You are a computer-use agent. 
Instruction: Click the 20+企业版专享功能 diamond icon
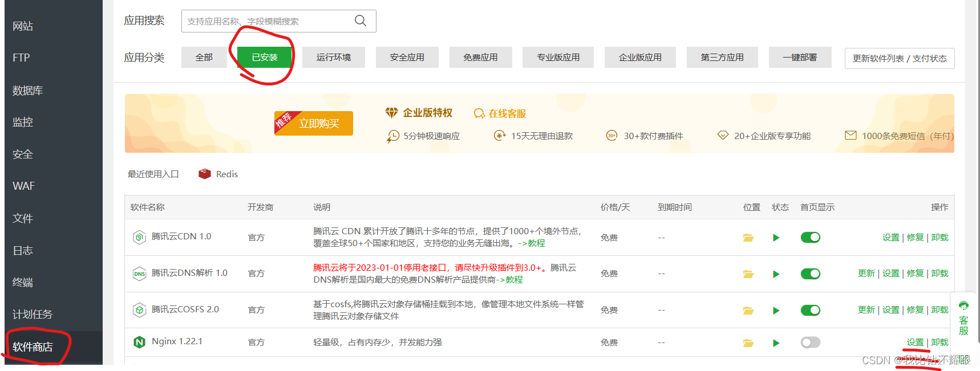[723, 136]
